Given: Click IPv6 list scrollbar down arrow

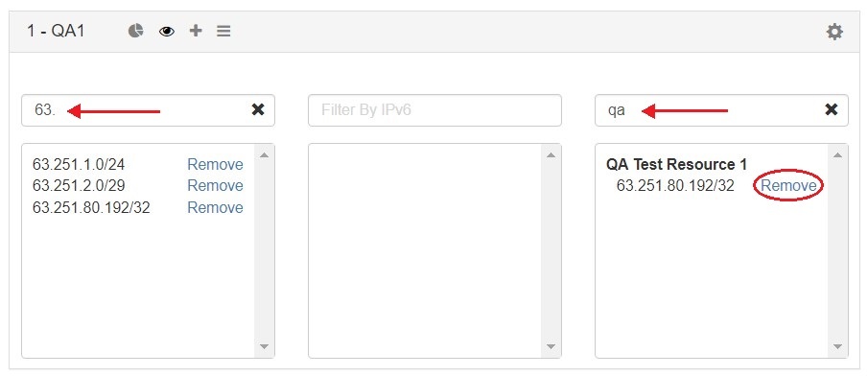Looking at the screenshot, I should (551, 346).
